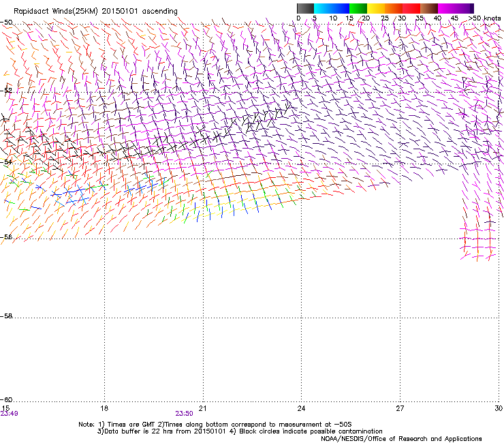Click the longitude label '24'
Viewport: 504px width, 443px height.
point(301,408)
